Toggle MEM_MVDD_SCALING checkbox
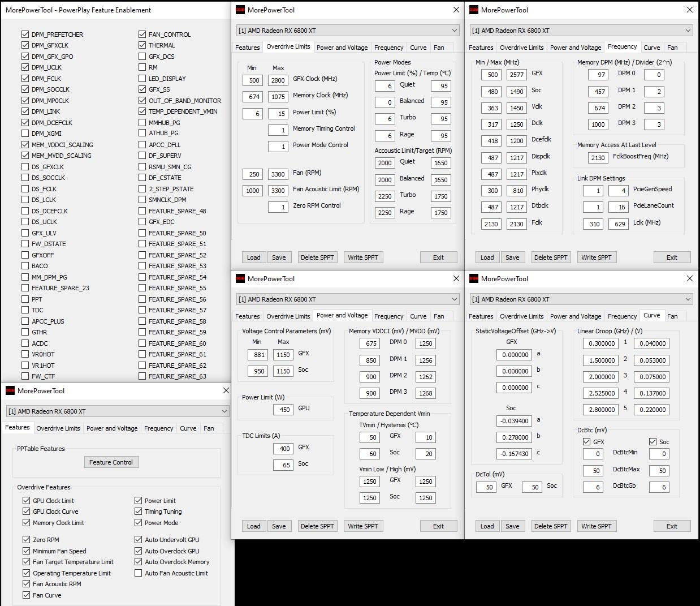The image size is (700, 606). [25, 156]
